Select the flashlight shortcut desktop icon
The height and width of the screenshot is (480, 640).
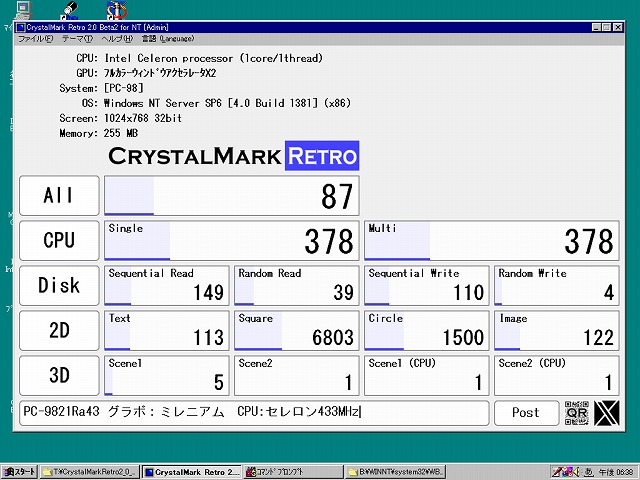click(x=69, y=10)
